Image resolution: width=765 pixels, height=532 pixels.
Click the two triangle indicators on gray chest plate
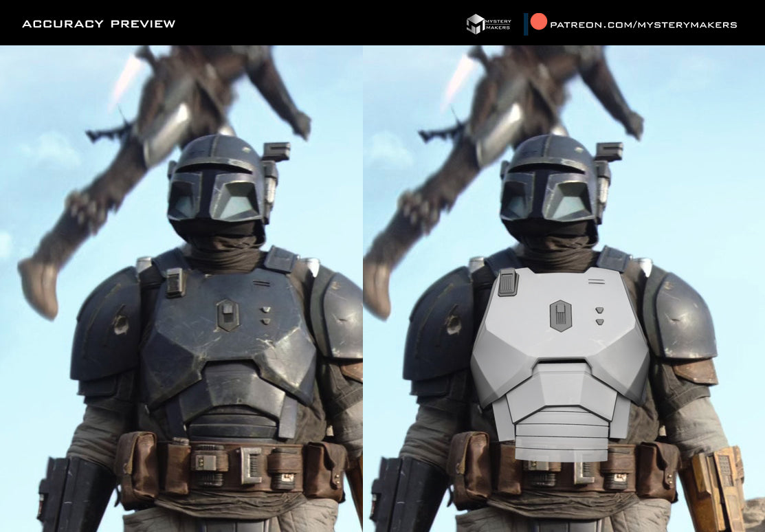coord(599,315)
